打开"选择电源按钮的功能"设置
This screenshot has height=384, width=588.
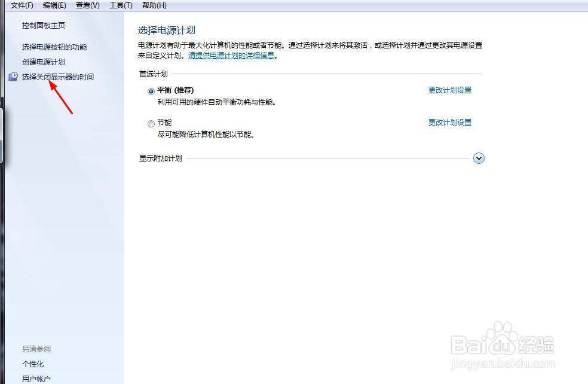pyautogui.click(x=53, y=46)
